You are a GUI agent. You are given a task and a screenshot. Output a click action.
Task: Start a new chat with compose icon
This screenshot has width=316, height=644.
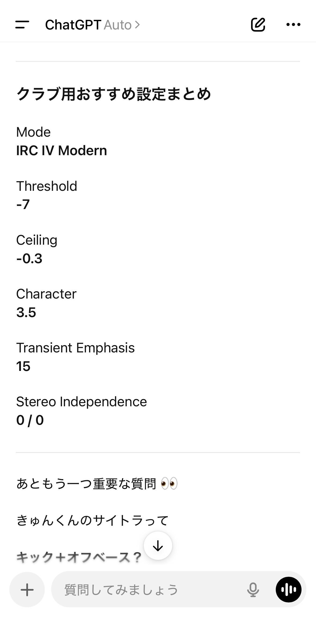258,25
